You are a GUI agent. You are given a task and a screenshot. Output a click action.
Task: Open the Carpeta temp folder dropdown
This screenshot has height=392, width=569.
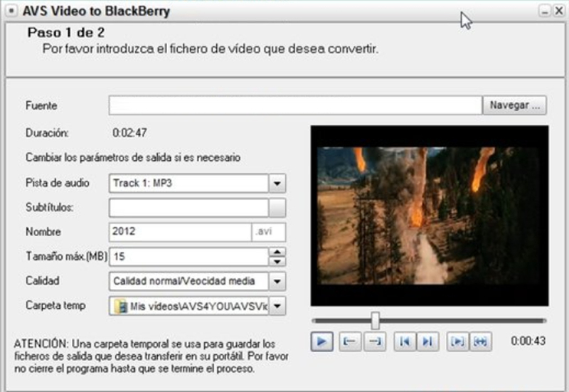point(277,306)
